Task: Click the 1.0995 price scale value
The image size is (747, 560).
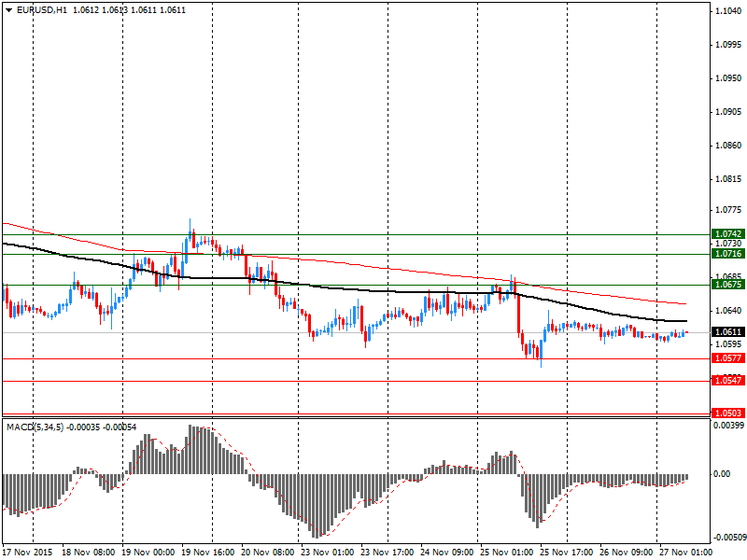Action: coord(729,44)
